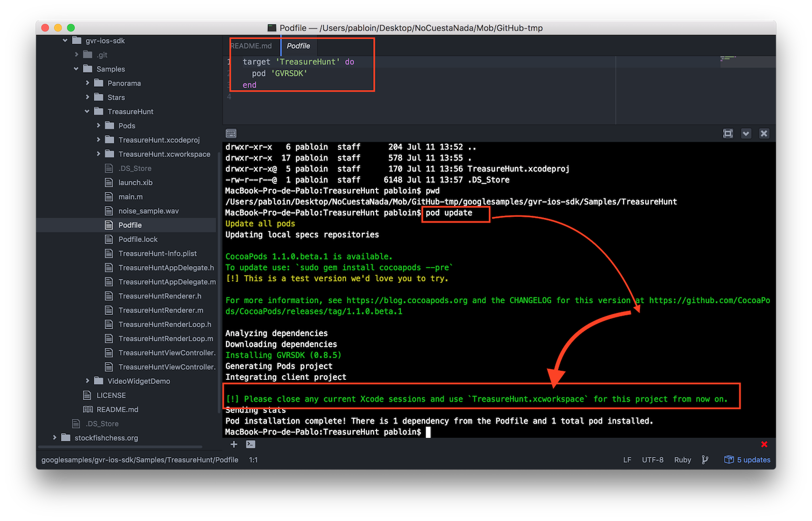Expand the Panorama folder
Screen dimensions: 812x521
coord(87,83)
